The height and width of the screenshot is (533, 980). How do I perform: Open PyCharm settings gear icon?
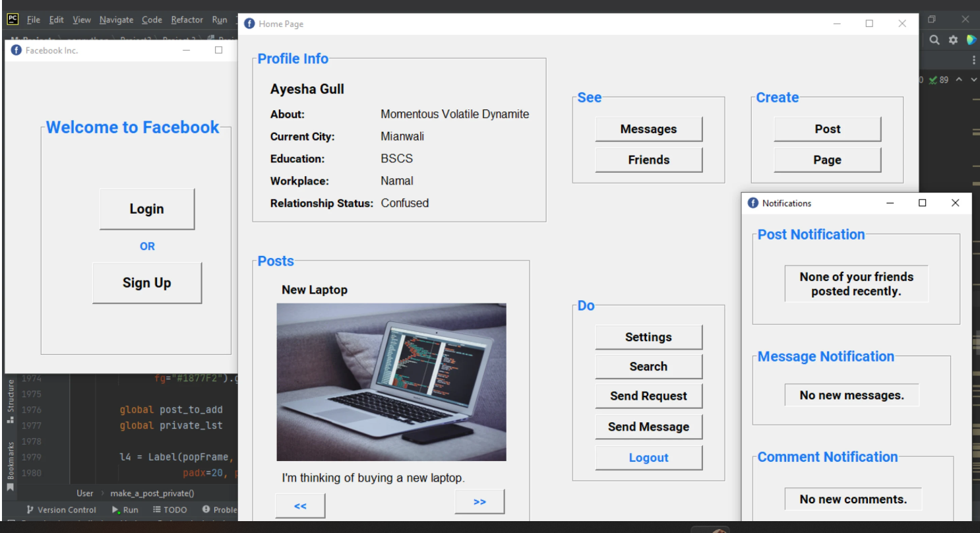point(953,40)
